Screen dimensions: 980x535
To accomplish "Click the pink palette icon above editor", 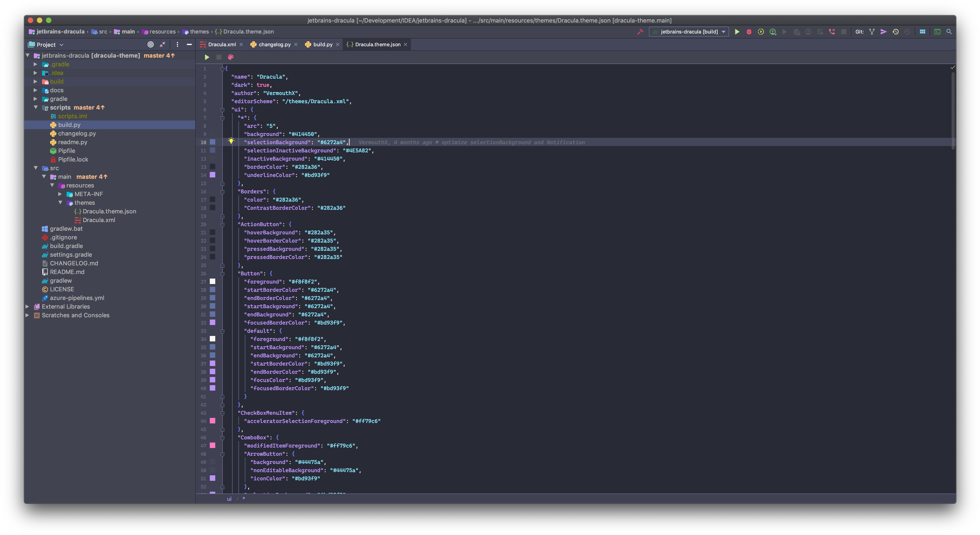I will (230, 57).
